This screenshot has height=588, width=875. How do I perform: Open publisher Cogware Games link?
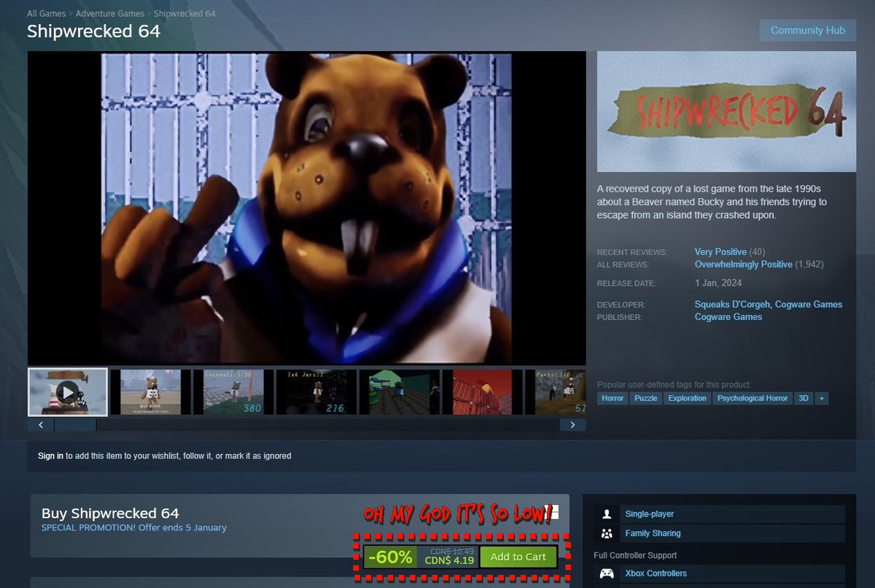point(728,317)
